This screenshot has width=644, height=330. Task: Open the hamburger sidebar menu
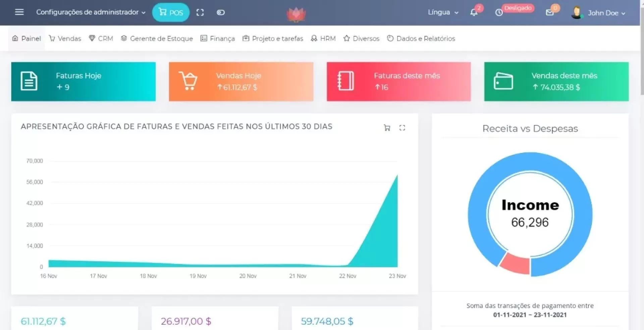click(19, 12)
